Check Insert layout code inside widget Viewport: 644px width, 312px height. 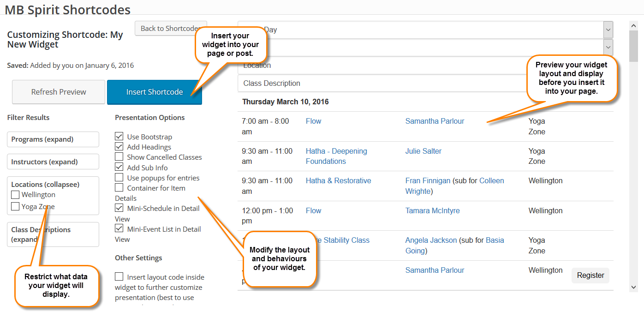[x=119, y=277]
